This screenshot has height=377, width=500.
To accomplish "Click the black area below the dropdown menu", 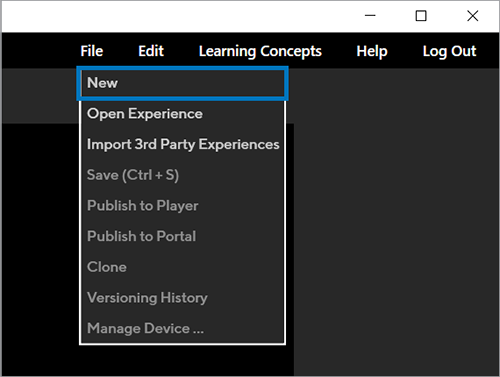I will pyautogui.click(x=182, y=360).
